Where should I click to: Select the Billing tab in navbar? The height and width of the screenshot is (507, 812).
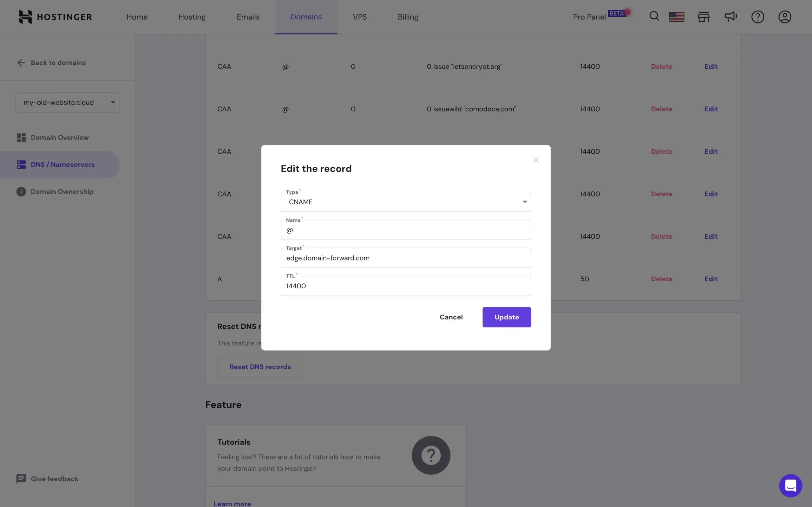pos(408,16)
